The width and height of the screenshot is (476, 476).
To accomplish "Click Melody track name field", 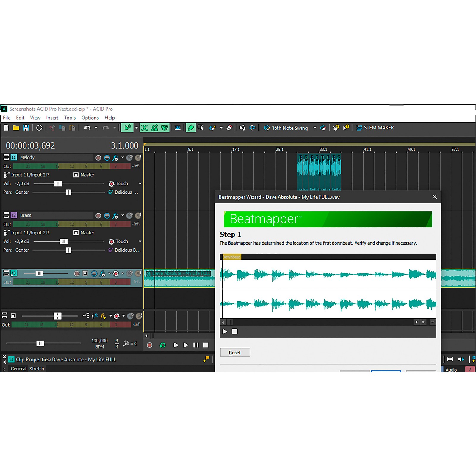I will tap(56, 158).
